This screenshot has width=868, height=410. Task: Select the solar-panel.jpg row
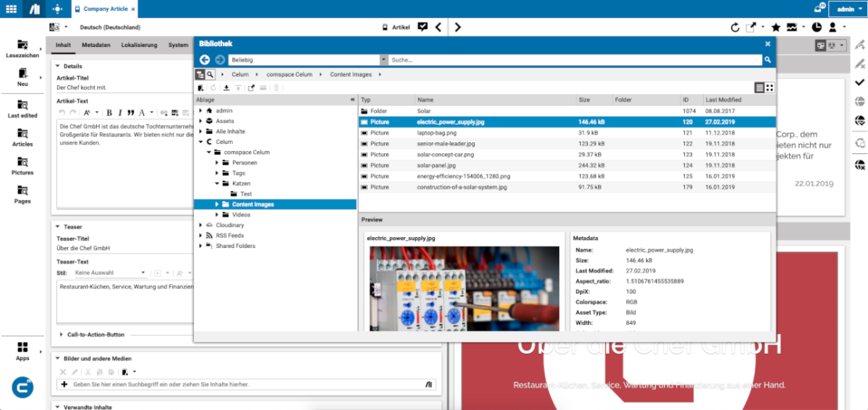[x=566, y=165]
